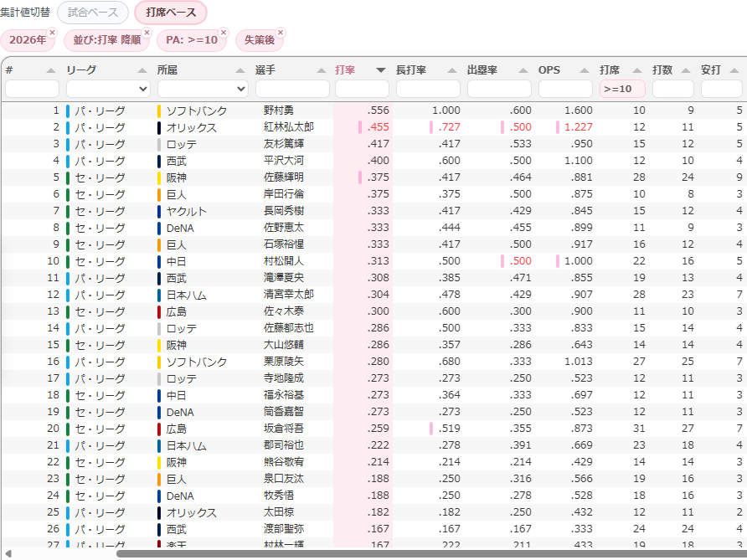Click the 並び:打率 降順 chip label
747x560 pixels.
coord(106,40)
